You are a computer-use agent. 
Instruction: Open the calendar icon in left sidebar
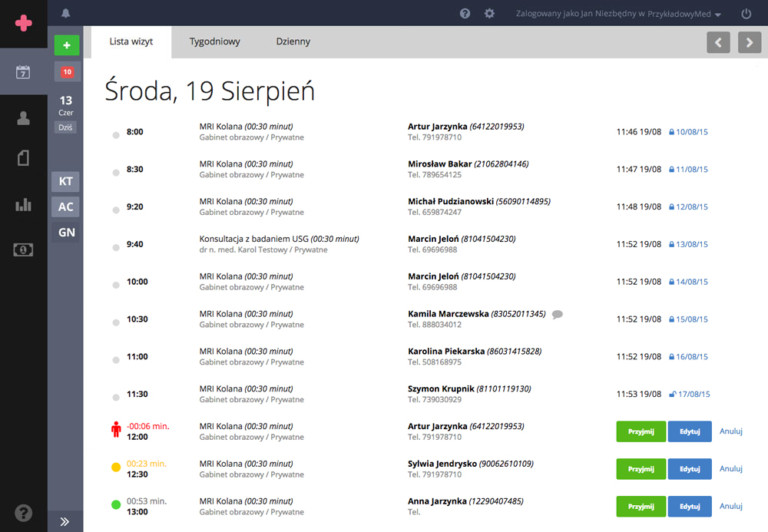coord(23,72)
